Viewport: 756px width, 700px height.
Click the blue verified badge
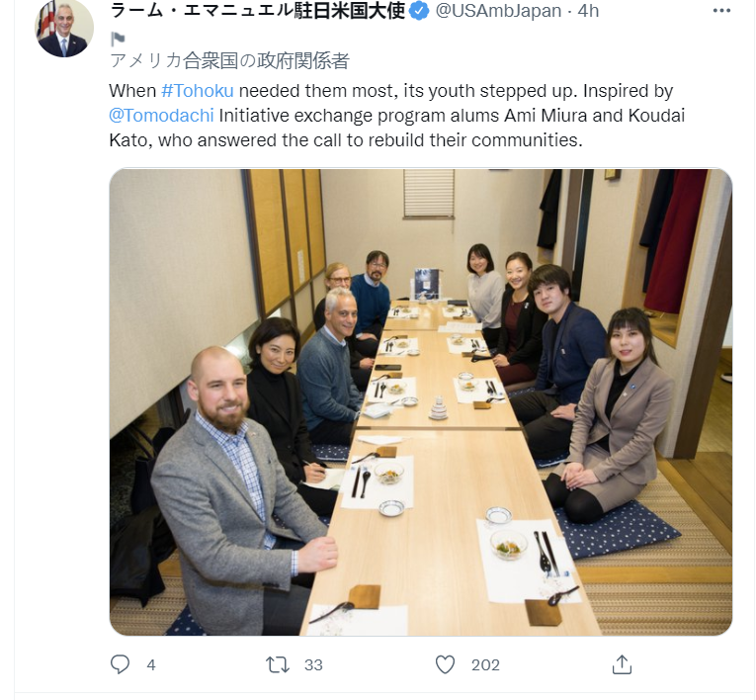(419, 11)
